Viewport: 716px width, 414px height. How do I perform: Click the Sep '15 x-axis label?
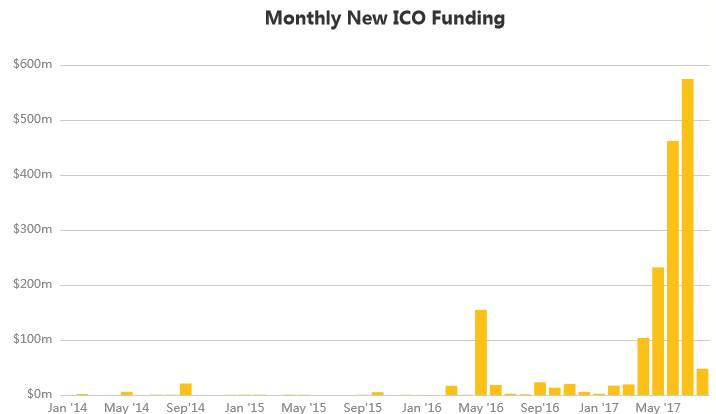pyautogui.click(x=362, y=408)
